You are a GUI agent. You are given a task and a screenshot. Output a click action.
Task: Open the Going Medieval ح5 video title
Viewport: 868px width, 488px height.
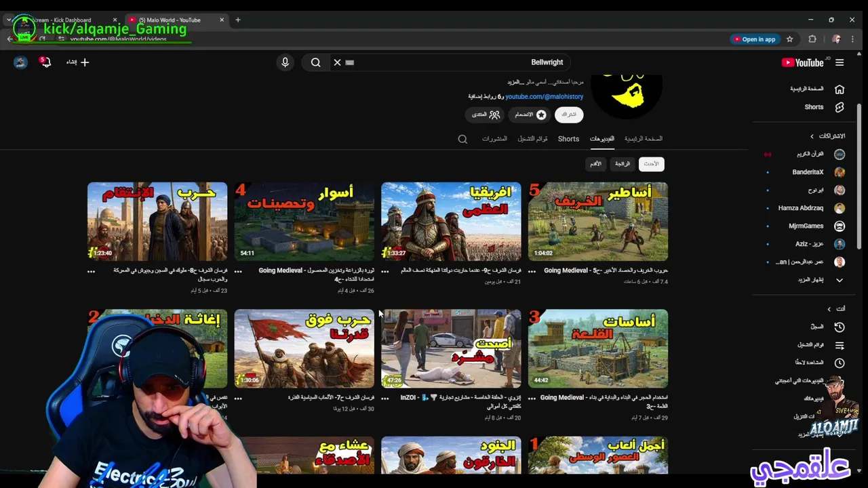click(x=606, y=270)
